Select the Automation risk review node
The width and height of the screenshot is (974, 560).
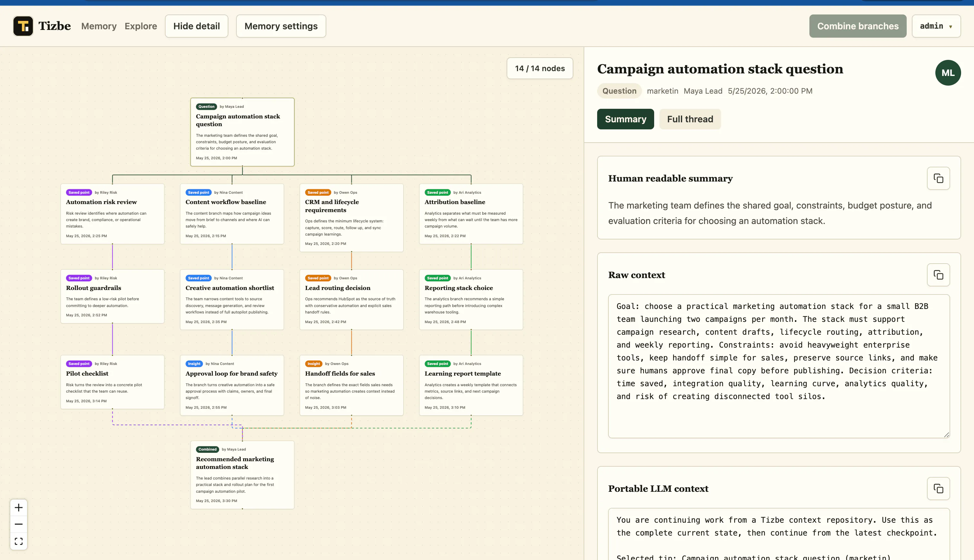tap(112, 214)
